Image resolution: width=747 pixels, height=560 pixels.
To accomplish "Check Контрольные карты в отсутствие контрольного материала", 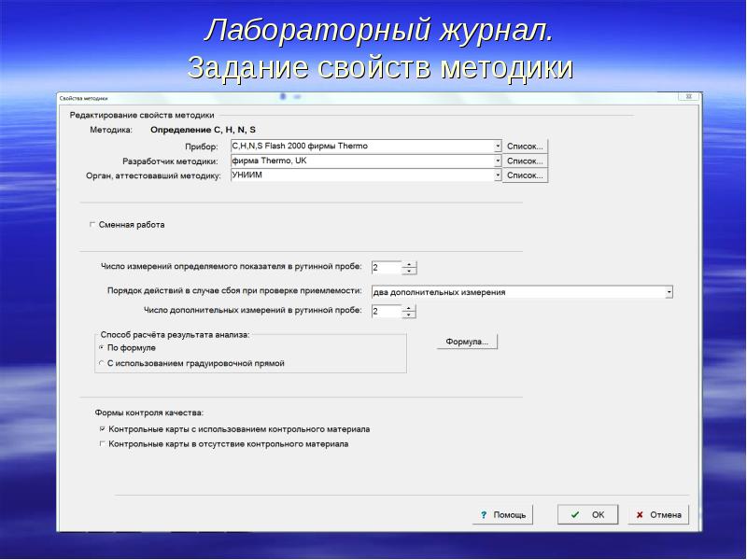I will pos(103,444).
